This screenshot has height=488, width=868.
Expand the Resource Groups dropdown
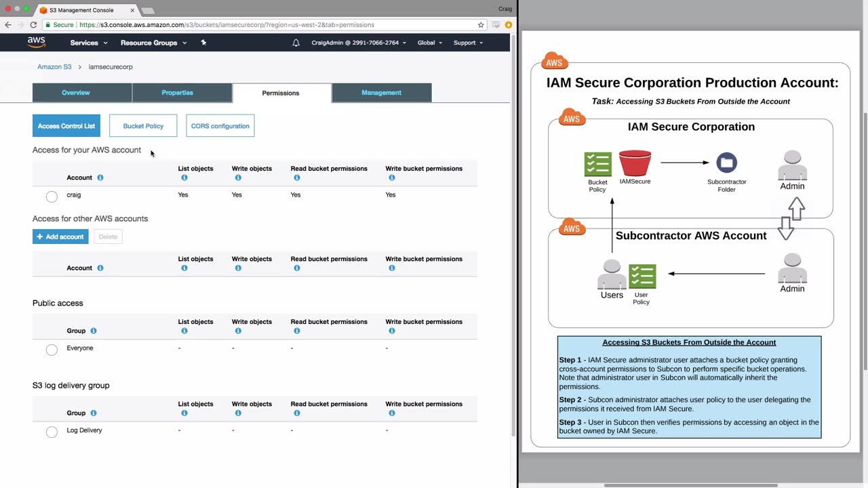[153, 43]
